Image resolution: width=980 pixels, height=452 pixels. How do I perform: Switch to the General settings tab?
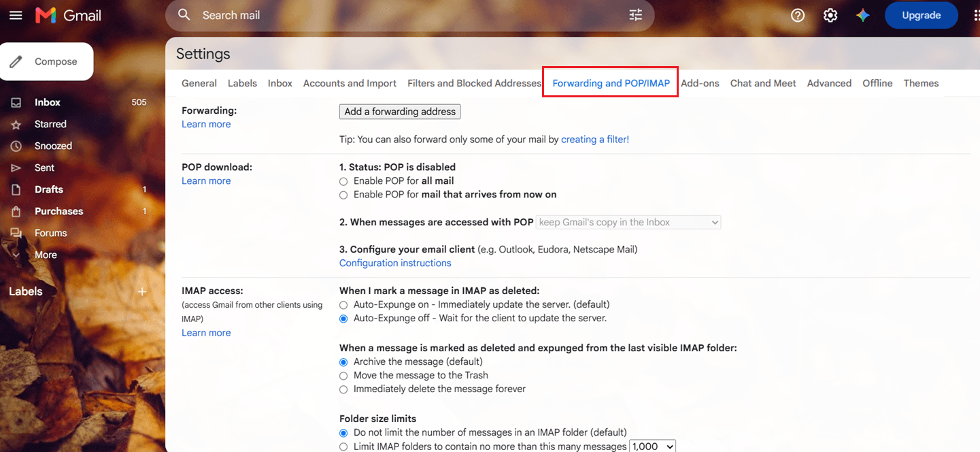click(199, 83)
